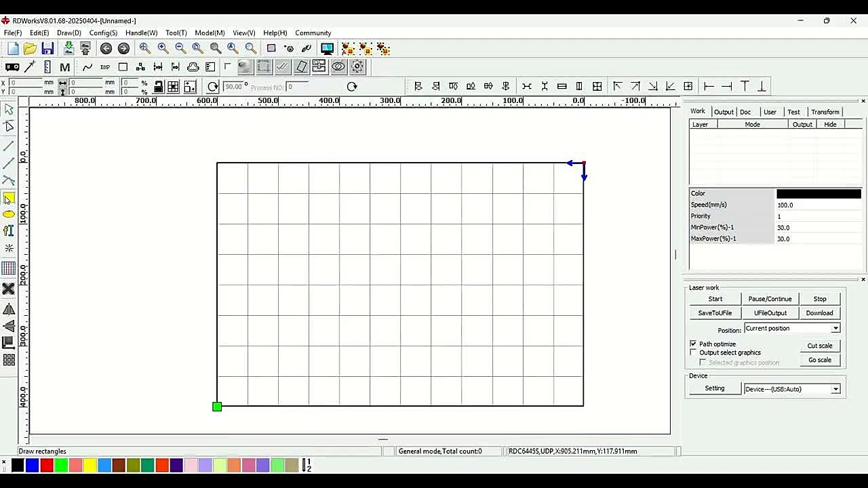The width and height of the screenshot is (868, 488).
Task: Click the Start button in Laser work
Action: (x=715, y=299)
